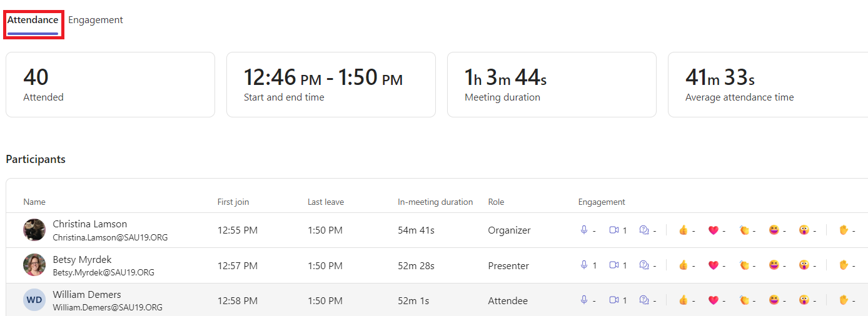This screenshot has width=868, height=316.
Task: Click applause icon in William's row
Action: (744, 300)
